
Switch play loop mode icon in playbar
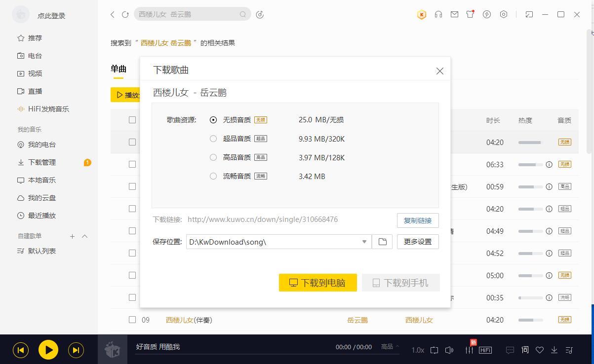pyautogui.click(x=434, y=350)
